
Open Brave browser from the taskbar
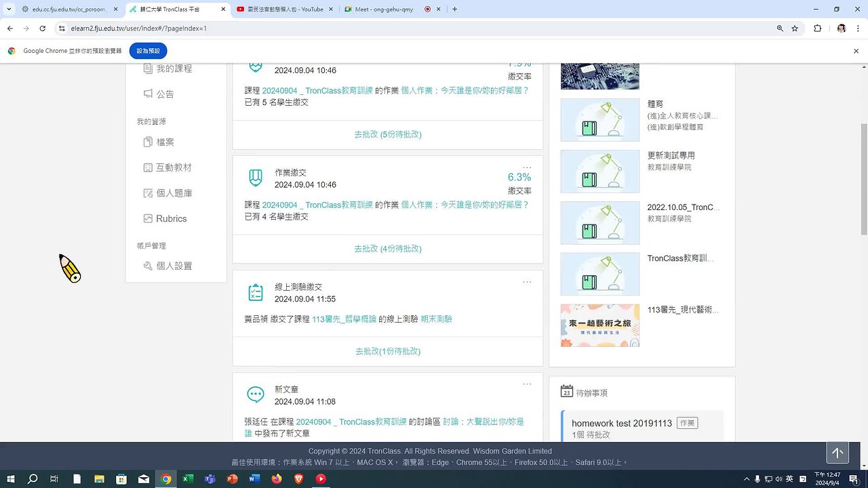tap(298, 479)
